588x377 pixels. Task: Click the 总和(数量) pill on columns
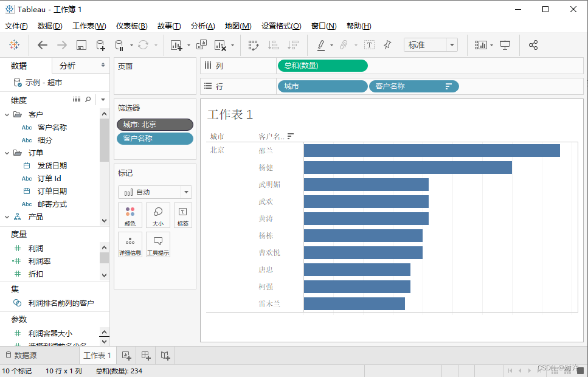click(x=322, y=66)
